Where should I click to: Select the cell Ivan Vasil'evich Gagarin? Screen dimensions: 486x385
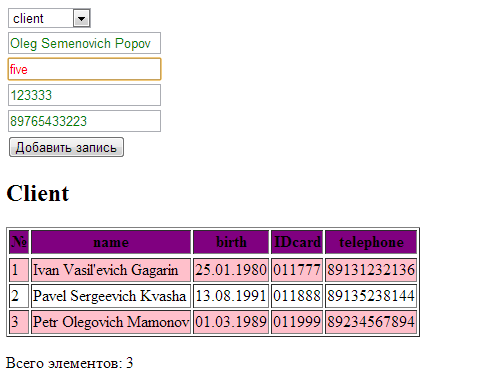point(111,270)
